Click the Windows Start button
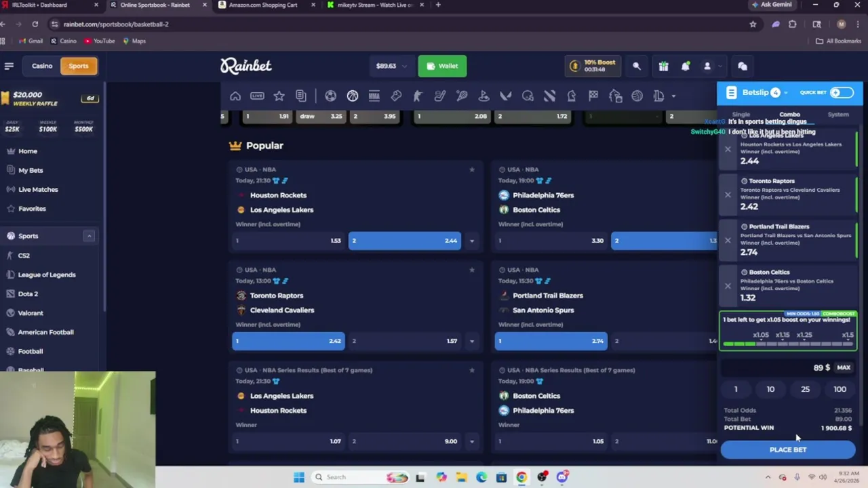The image size is (868, 488). (299, 477)
